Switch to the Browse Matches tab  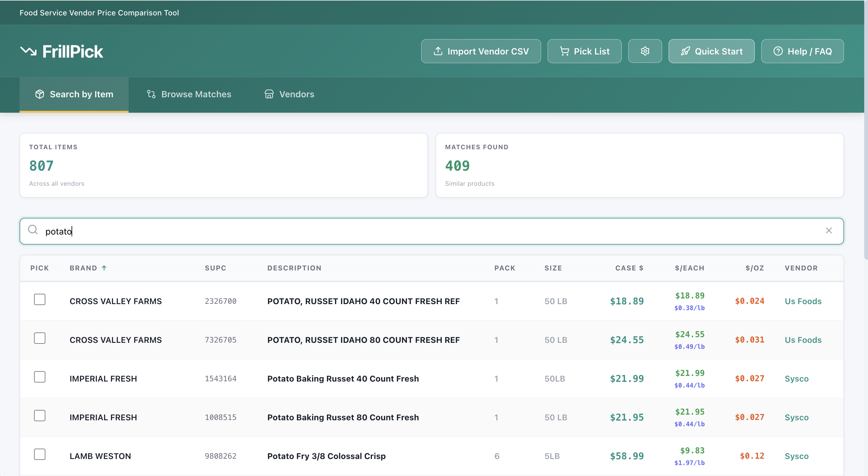tap(189, 94)
